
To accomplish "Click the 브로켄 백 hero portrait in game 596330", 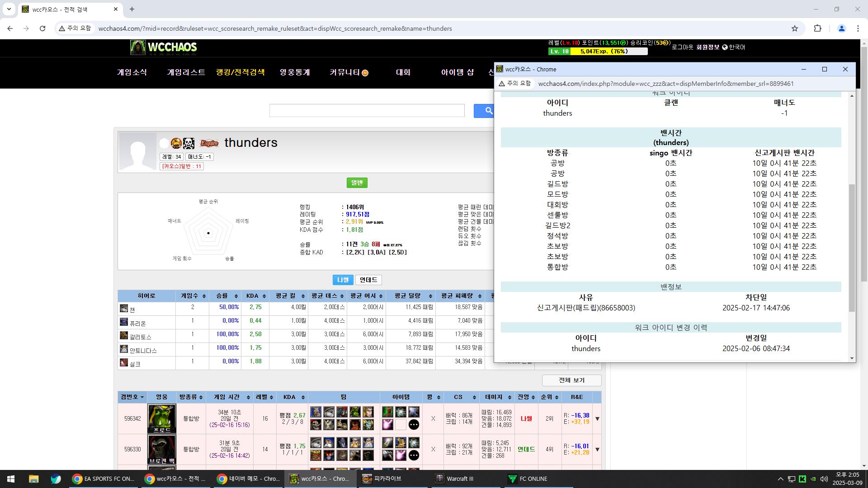I will click(162, 450).
